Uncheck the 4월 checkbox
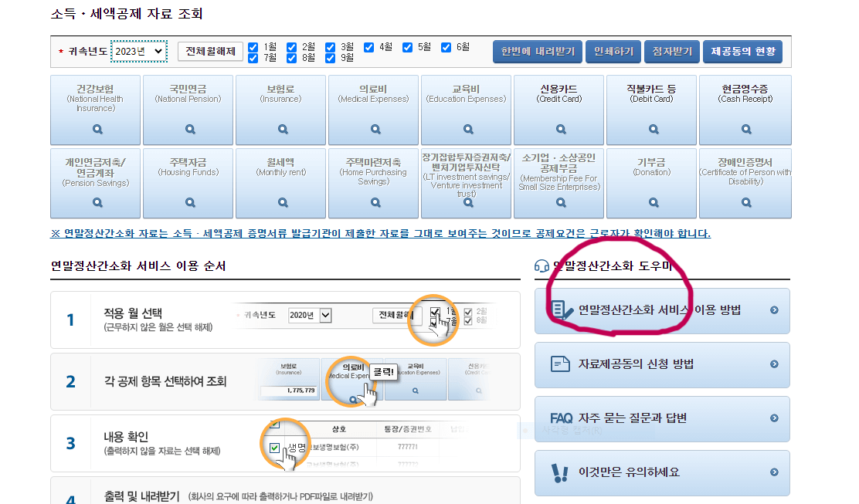Screen dimensions: 859x504 (x=368, y=48)
